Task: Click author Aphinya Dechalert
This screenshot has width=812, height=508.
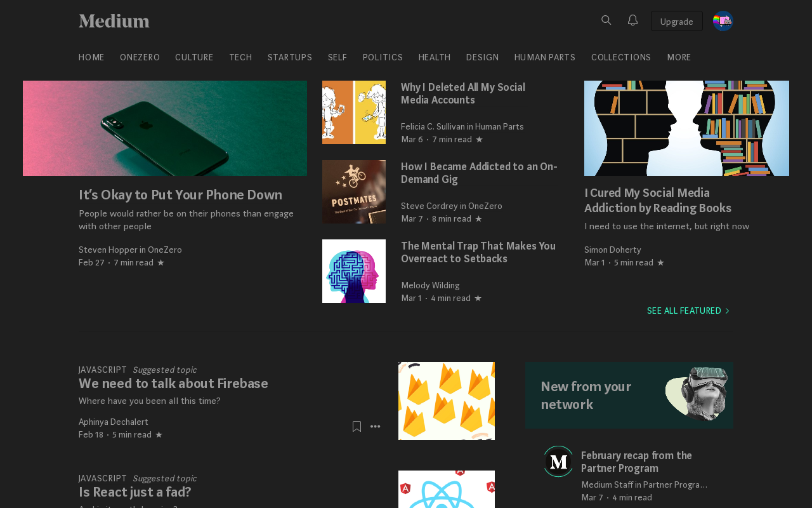Action: click(x=114, y=422)
